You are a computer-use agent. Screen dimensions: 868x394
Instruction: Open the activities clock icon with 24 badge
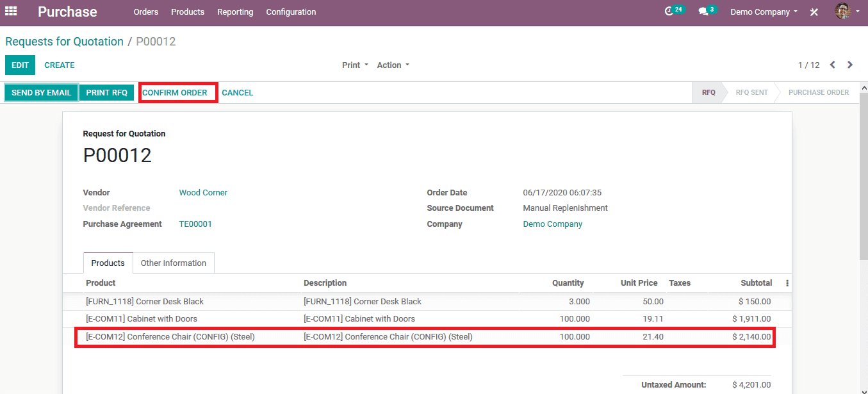675,11
